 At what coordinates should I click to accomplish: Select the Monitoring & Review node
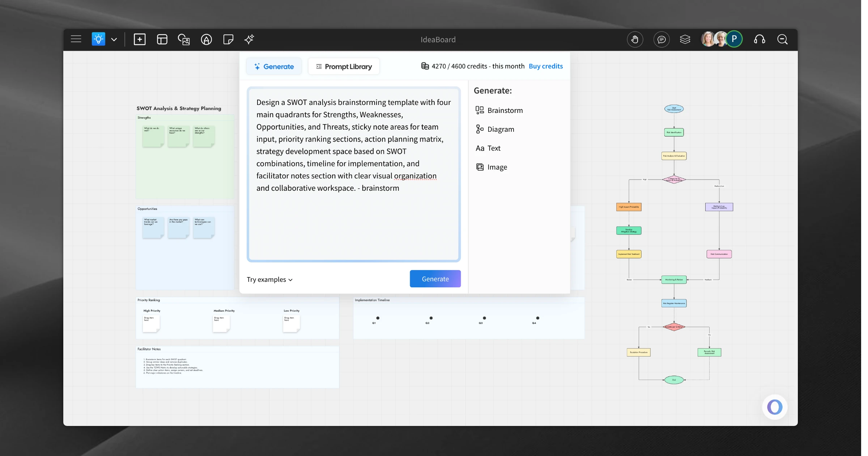click(x=674, y=280)
